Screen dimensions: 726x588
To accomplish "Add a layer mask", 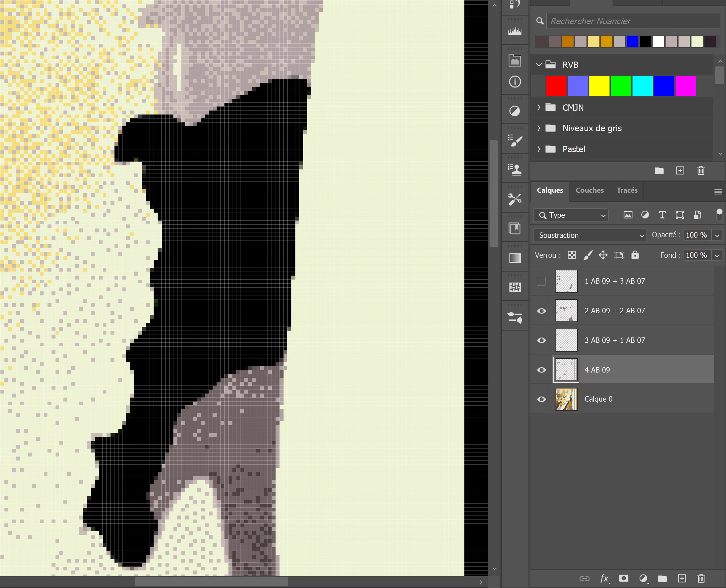I will pos(623,579).
